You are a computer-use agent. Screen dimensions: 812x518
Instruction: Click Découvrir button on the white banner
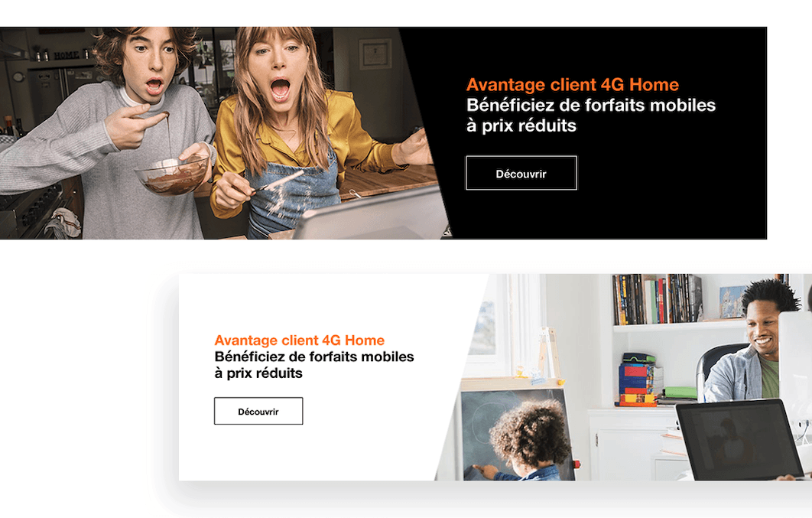point(258,411)
